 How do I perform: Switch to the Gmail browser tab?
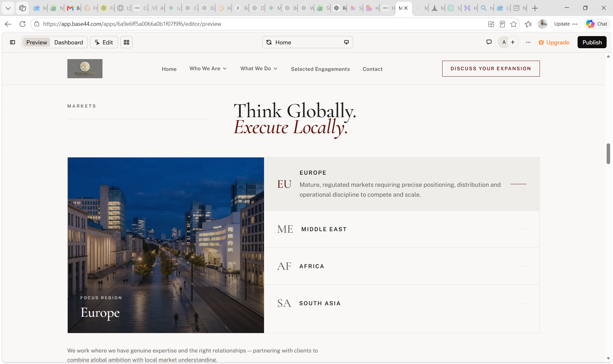73,8
